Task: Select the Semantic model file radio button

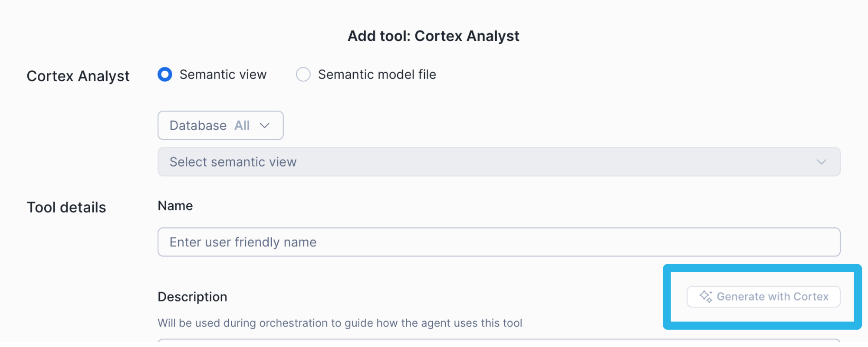Action: point(303,75)
